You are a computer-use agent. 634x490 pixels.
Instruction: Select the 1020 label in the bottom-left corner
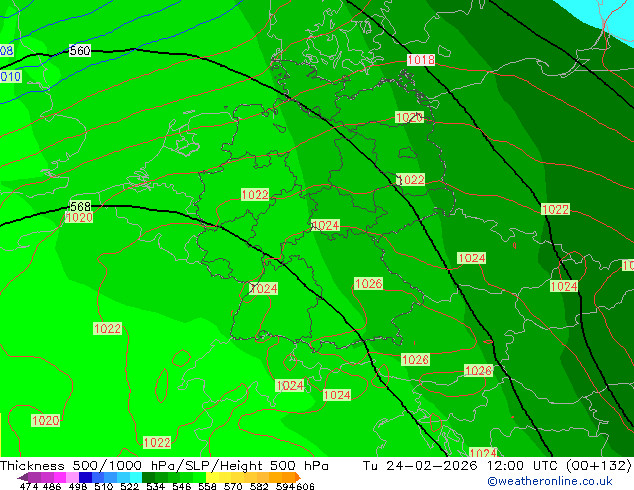[46, 420]
